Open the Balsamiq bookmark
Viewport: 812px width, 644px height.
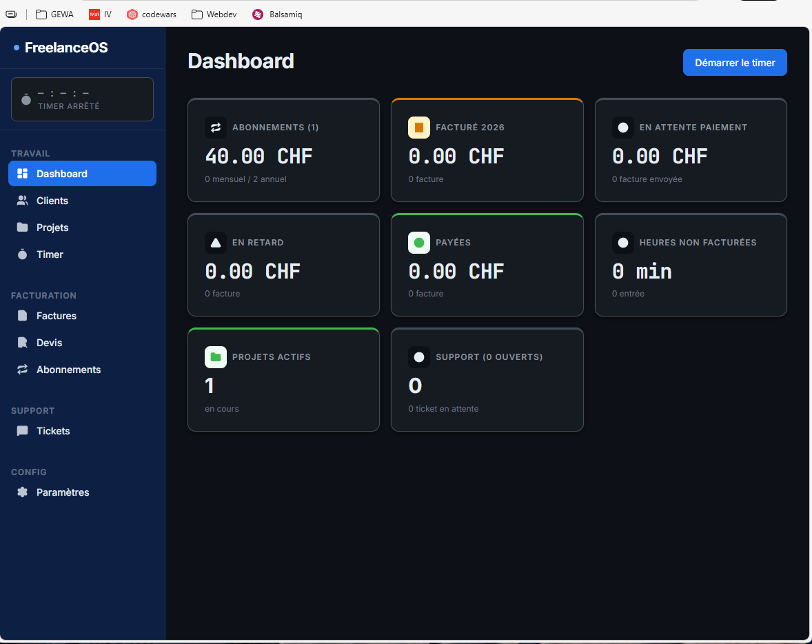click(x=277, y=14)
